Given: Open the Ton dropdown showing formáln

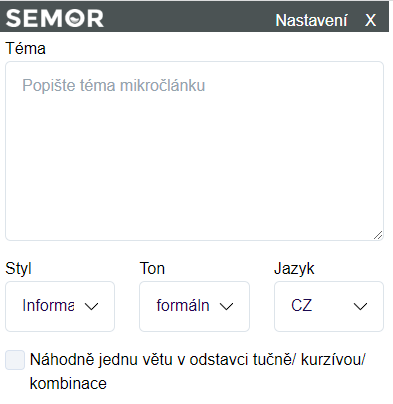Looking at the screenshot, I should point(194,306).
